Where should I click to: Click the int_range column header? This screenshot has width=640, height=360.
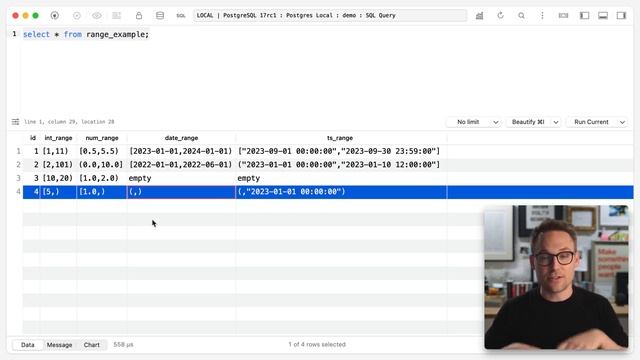(58, 138)
